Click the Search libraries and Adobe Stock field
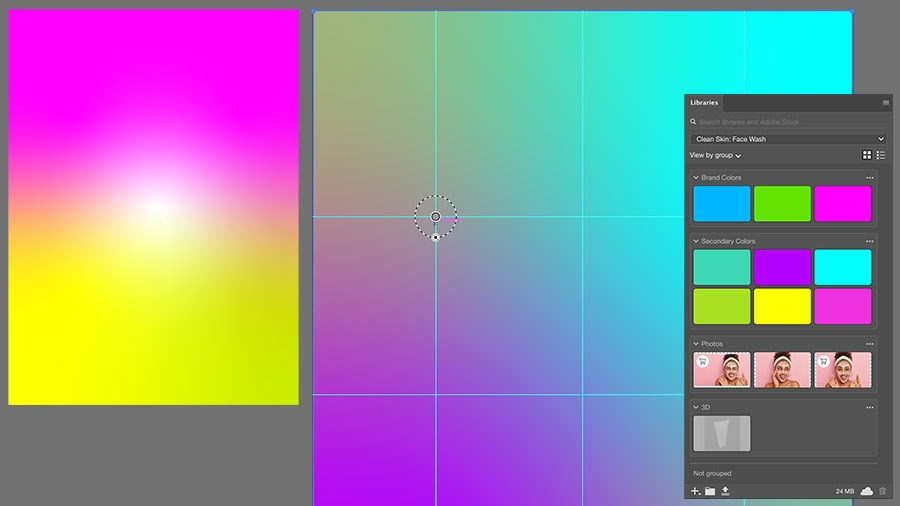The image size is (900, 506). coord(789,122)
